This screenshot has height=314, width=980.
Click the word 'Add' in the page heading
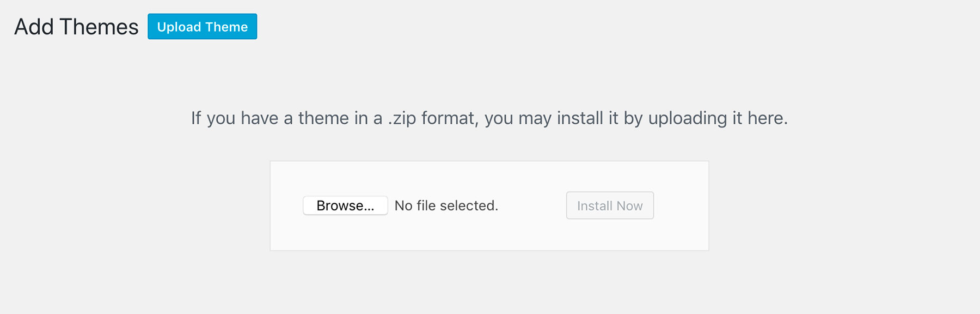click(34, 27)
